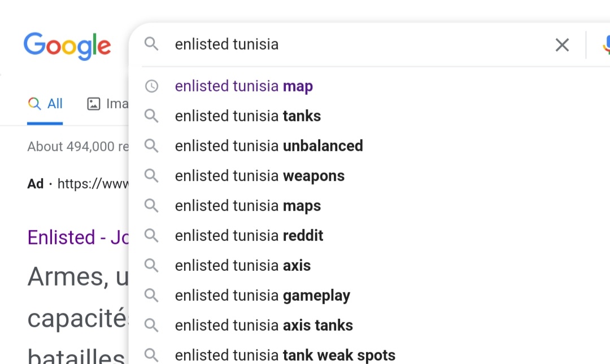Start voice search with microphone icon
The image size is (610, 364).
pyautogui.click(x=606, y=45)
